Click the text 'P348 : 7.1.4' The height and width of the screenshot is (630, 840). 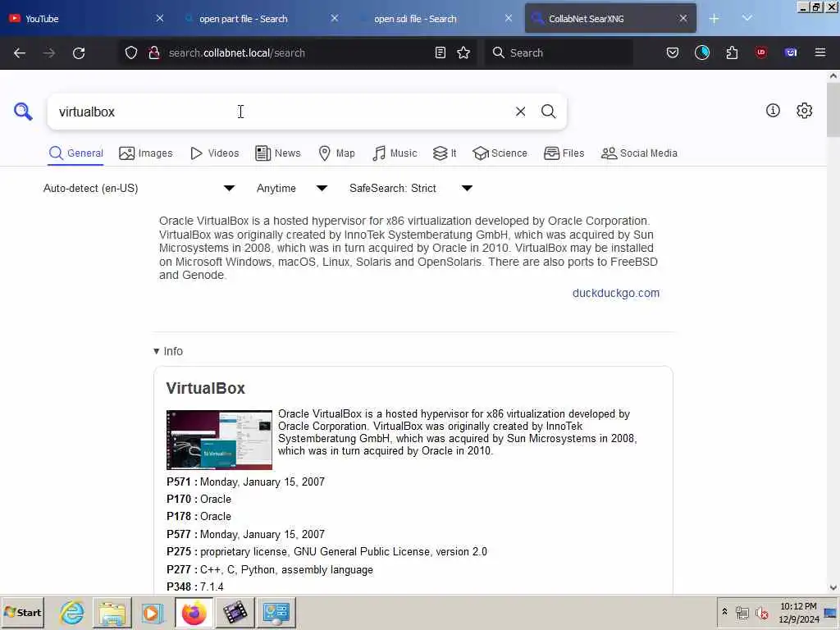coord(195,587)
